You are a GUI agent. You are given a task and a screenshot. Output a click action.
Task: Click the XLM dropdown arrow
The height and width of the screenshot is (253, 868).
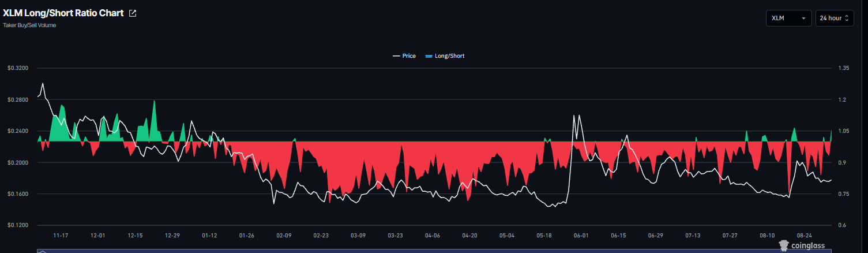tap(803, 18)
